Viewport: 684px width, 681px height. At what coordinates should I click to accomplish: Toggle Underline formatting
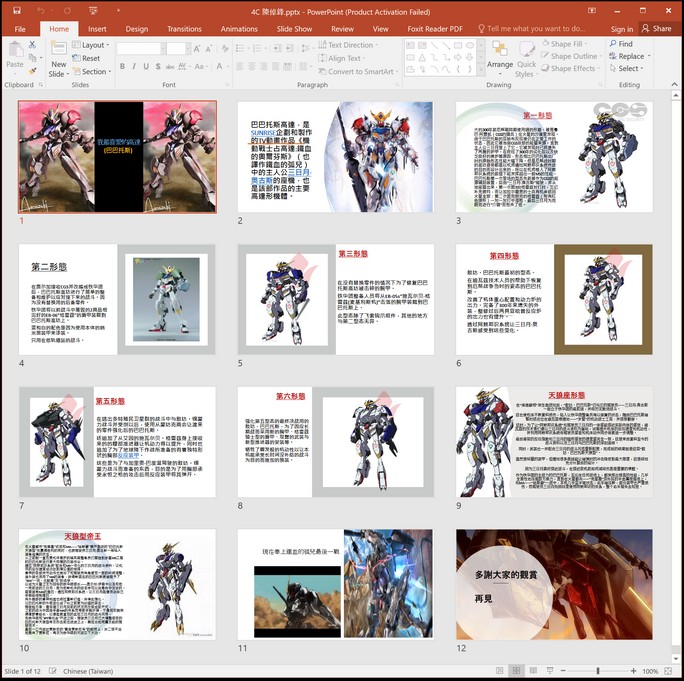[x=146, y=66]
